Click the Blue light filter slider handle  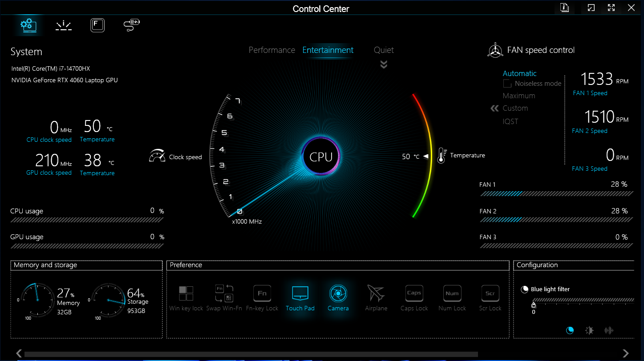(x=534, y=305)
